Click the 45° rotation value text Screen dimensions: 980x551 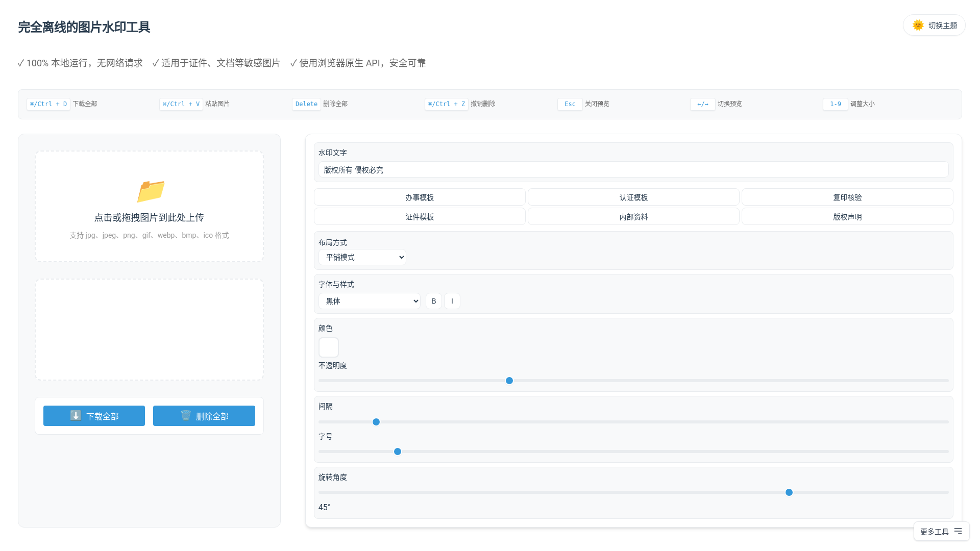(325, 507)
